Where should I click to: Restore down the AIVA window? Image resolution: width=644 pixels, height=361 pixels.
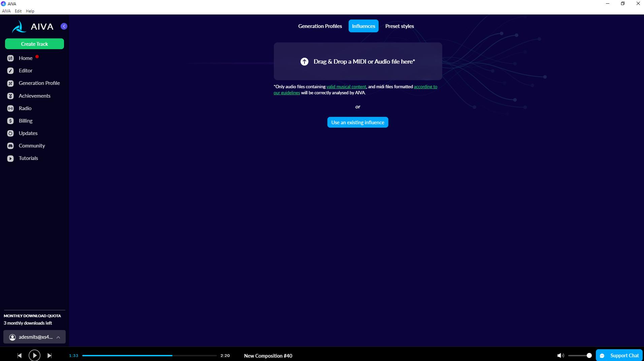click(623, 4)
